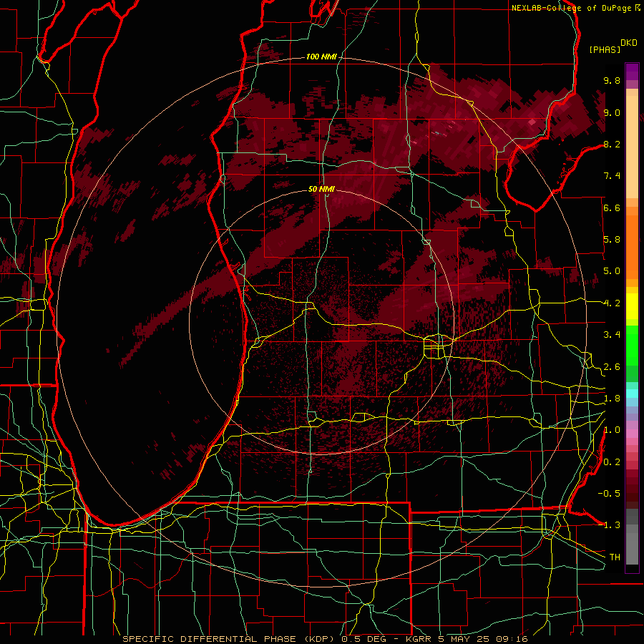Click the 6.6 legend value
The height and width of the screenshot is (644, 644).
pyautogui.click(x=612, y=208)
